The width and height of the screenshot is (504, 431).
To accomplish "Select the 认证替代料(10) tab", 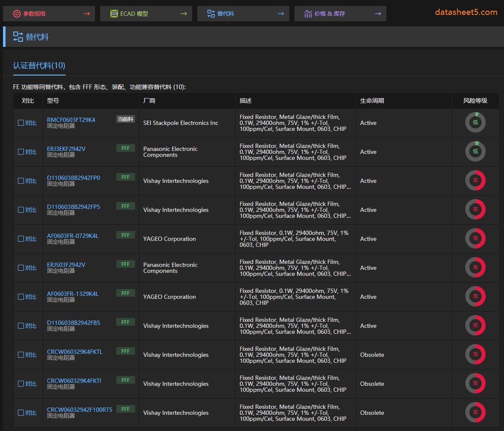I will [x=39, y=66].
